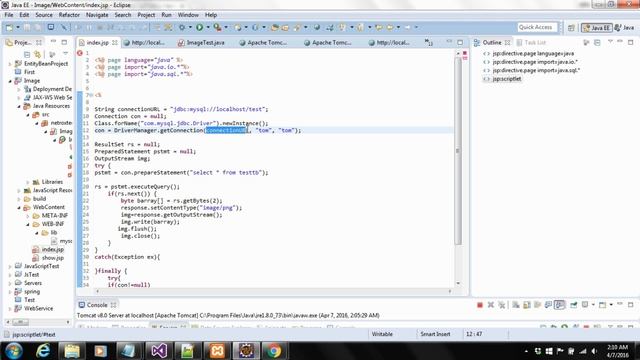Screen dimensions: 640x360
Task: Select the META-INF folder
Action: [x=54, y=216]
